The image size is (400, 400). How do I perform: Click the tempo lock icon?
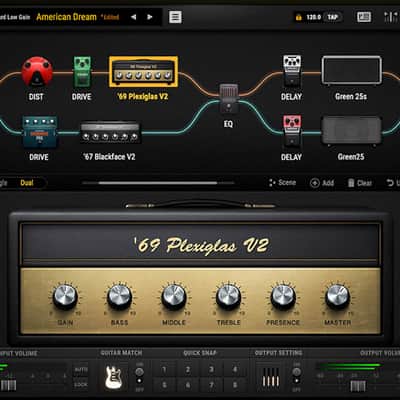pos(299,17)
